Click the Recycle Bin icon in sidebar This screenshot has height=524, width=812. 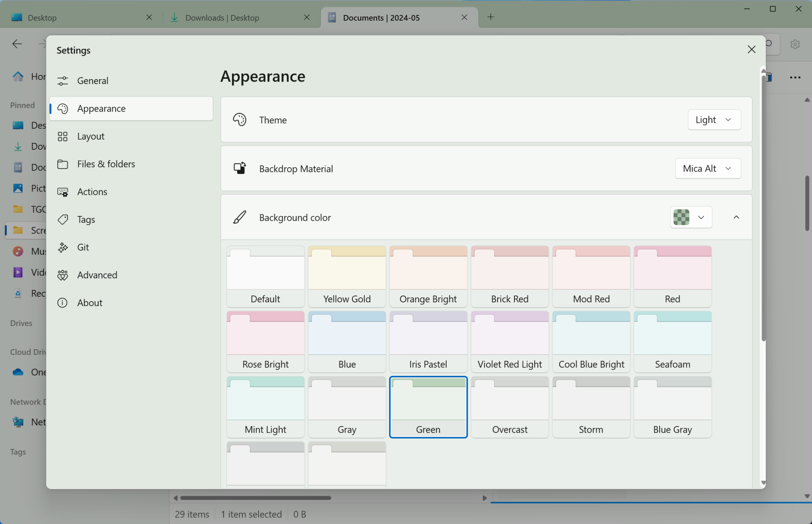(x=18, y=293)
